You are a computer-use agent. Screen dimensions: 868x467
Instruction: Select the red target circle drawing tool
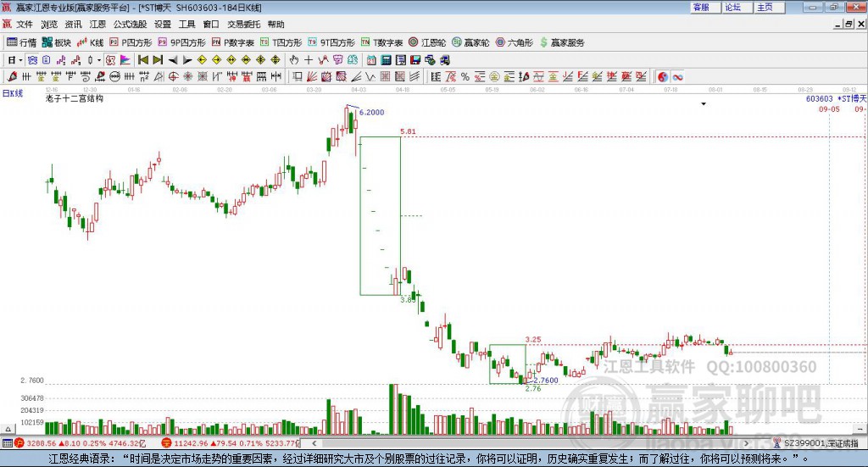(173, 77)
